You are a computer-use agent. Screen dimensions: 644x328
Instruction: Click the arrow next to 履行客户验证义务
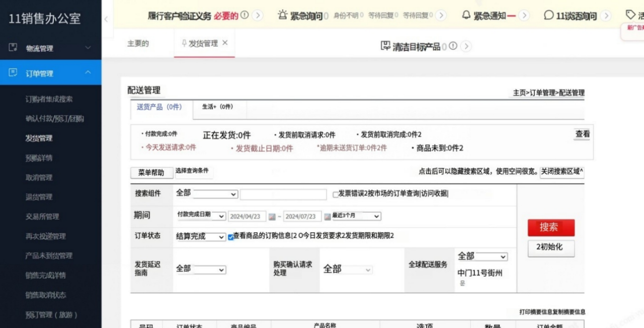tap(258, 16)
